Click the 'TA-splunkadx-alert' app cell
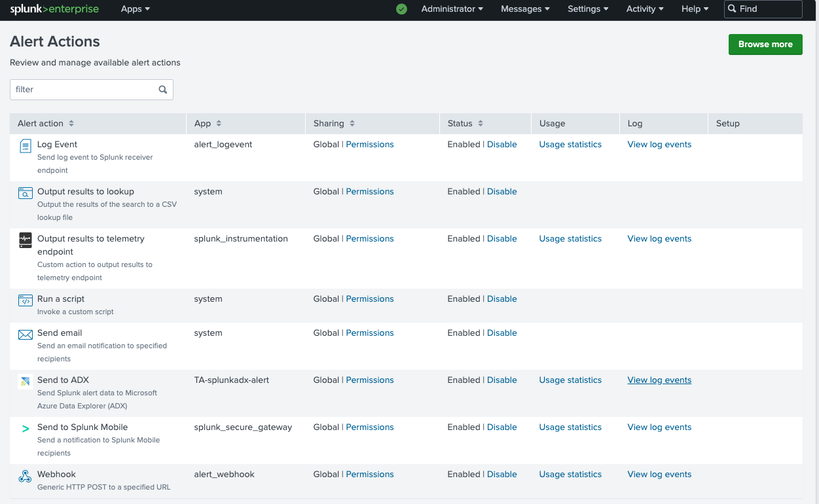This screenshot has width=819, height=504. 232,380
